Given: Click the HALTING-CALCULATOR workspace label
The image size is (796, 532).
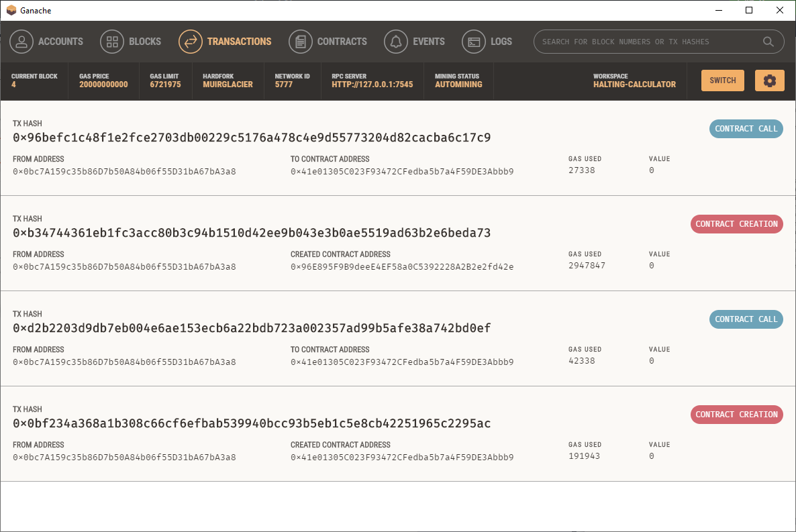Looking at the screenshot, I should click(634, 85).
